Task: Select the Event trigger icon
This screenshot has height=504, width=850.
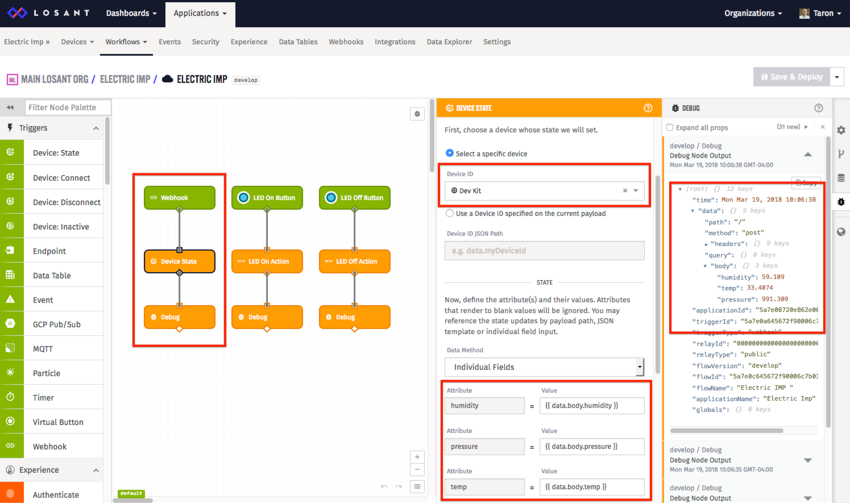Action: [11, 299]
